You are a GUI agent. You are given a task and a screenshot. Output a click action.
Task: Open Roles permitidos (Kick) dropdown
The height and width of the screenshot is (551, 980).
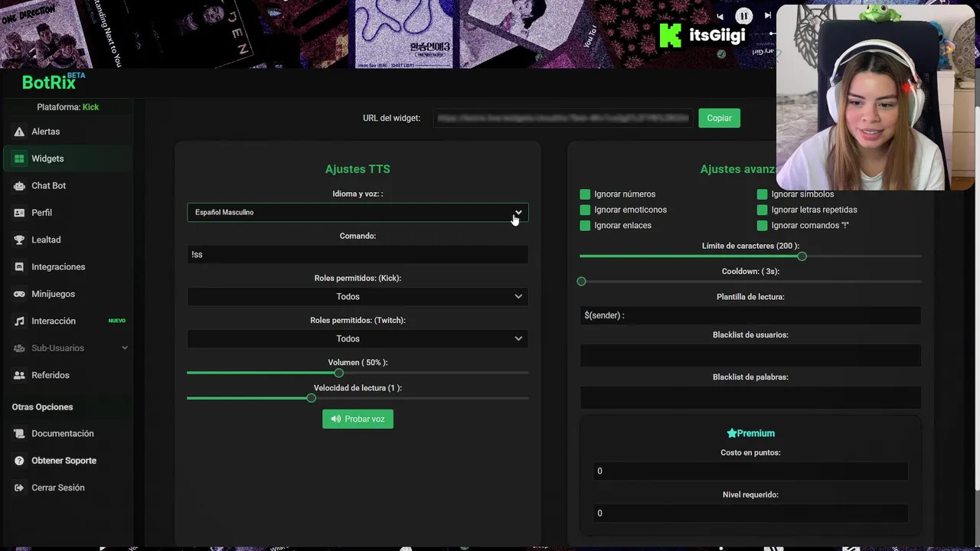pos(358,296)
